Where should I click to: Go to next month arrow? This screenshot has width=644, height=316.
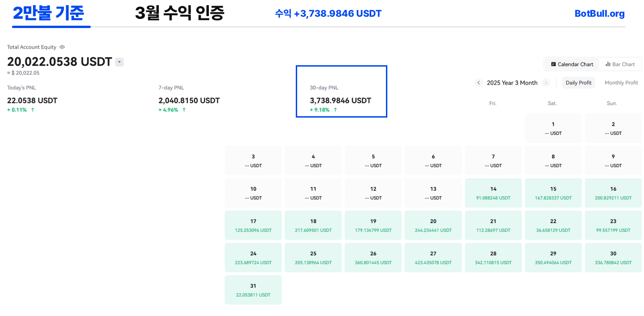546,83
